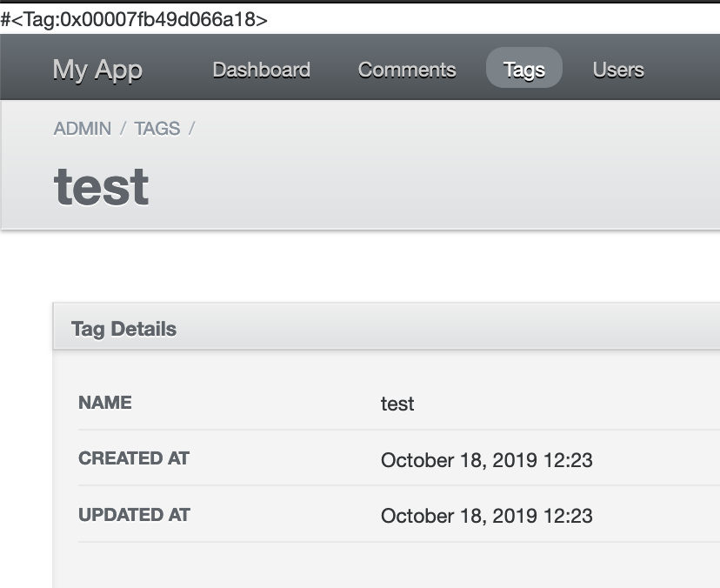This screenshot has height=588, width=720.
Task: Click the created date October 18, 2019
Action: (486, 460)
